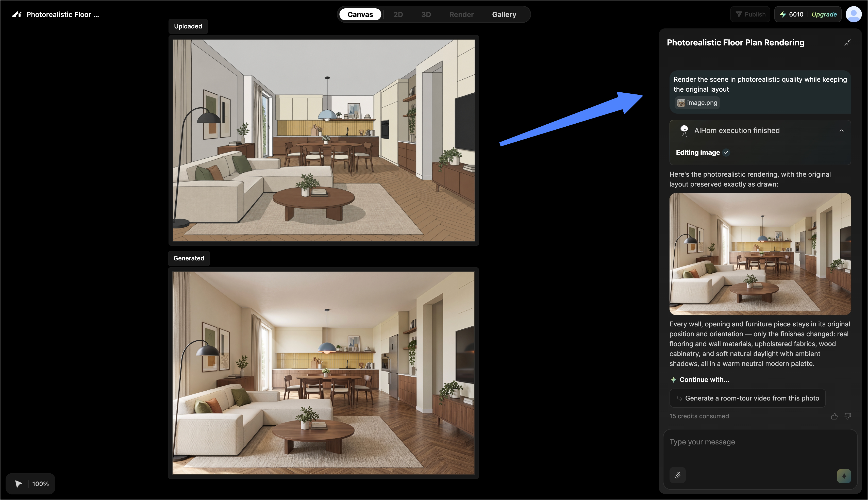Collapse the chat panel with shrink icon

coord(847,43)
